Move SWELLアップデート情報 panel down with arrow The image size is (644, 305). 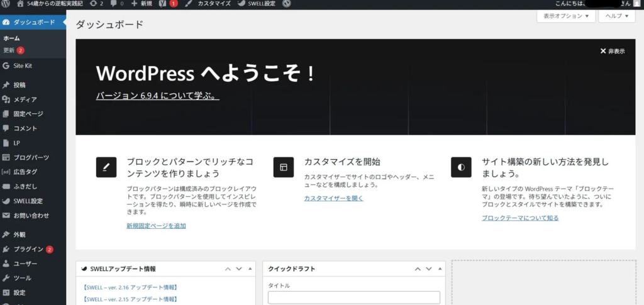(239, 269)
